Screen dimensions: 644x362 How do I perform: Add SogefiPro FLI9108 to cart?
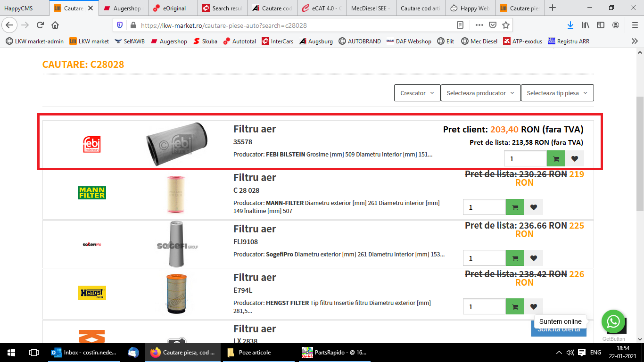515,258
